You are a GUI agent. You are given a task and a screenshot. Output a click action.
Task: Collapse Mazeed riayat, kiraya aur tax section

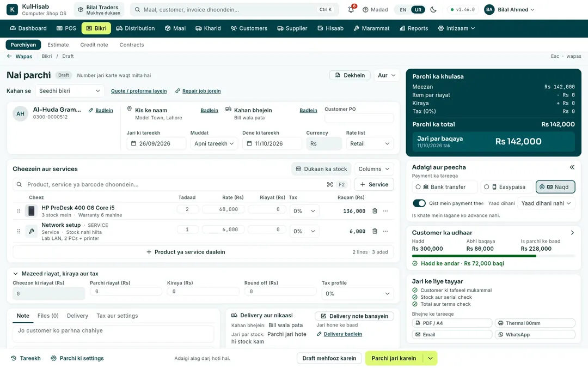(15, 274)
